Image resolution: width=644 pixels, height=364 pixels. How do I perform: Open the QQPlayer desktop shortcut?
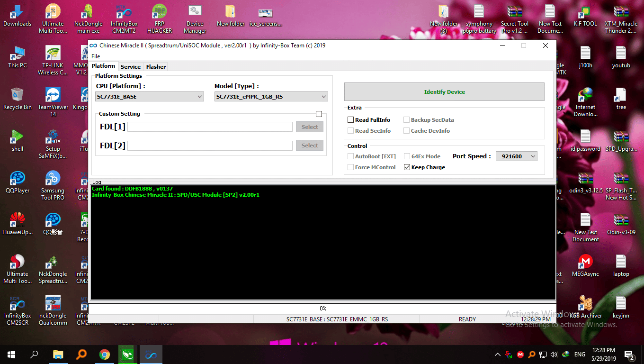(x=18, y=179)
